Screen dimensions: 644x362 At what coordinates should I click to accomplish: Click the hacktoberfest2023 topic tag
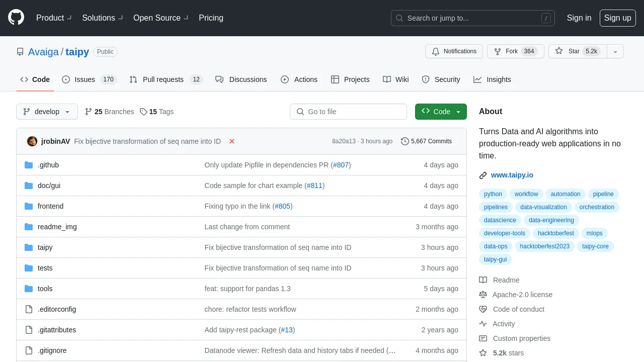(x=544, y=246)
